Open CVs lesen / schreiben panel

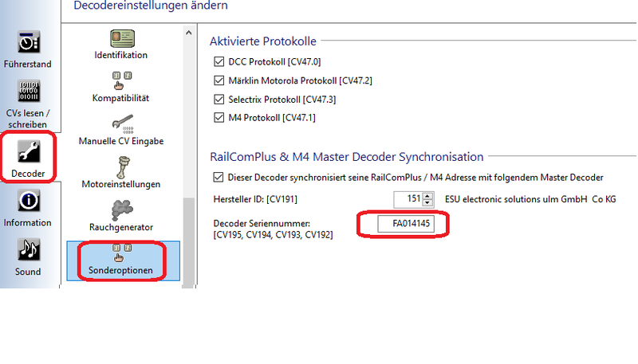(x=27, y=93)
